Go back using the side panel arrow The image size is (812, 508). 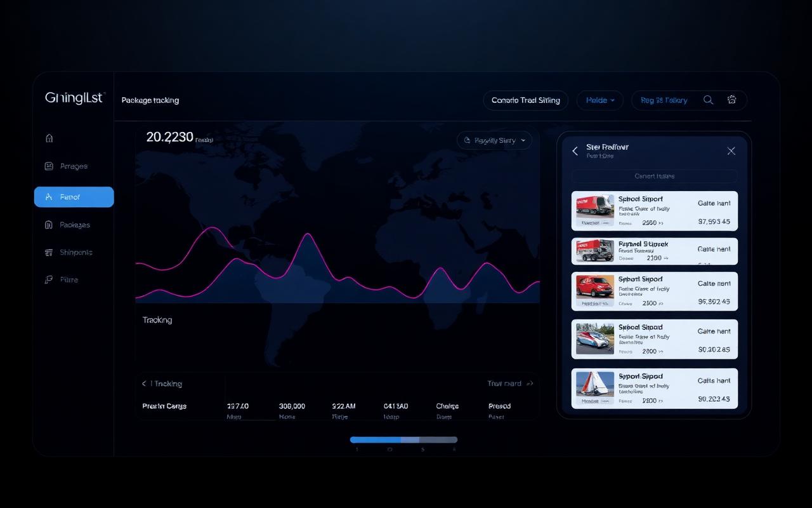[575, 150]
